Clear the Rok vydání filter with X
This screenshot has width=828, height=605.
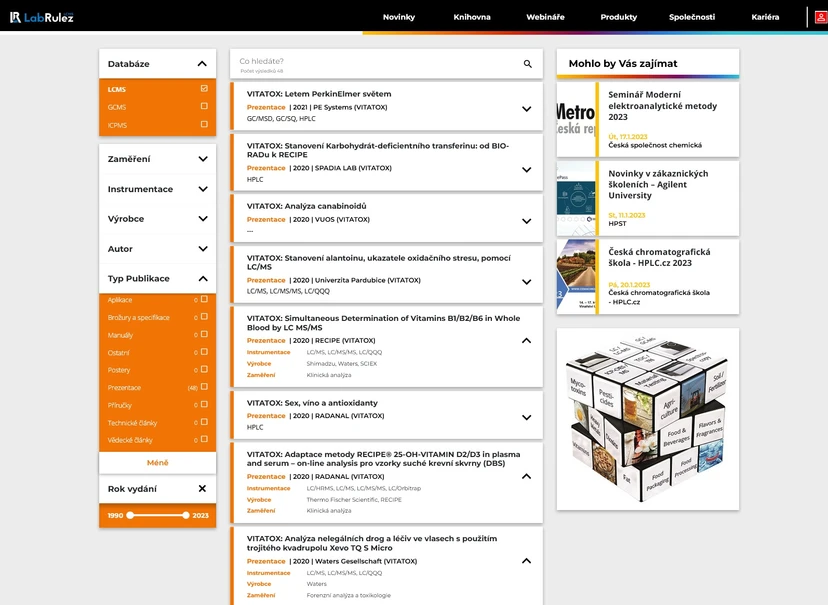202,489
